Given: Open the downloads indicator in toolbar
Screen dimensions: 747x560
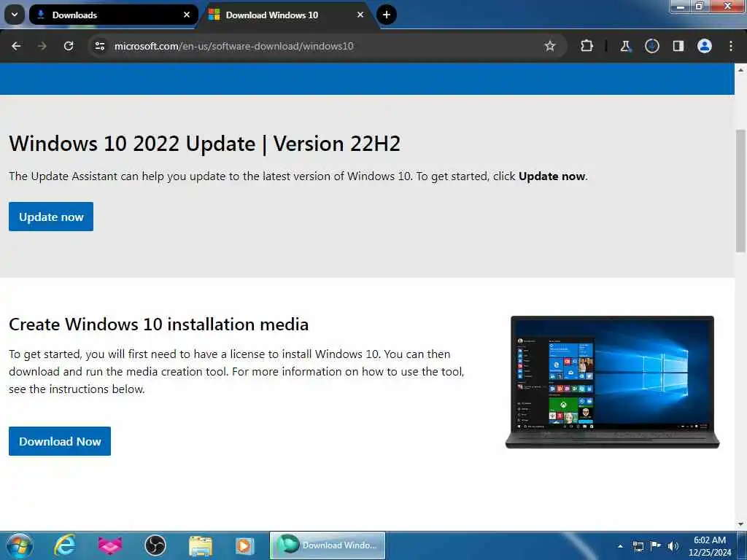Looking at the screenshot, I should [x=651, y=46].
